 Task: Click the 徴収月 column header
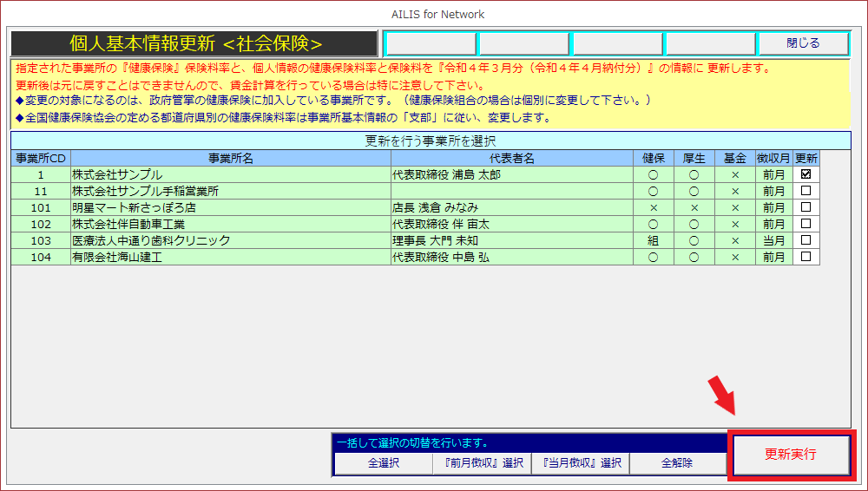point(773,158)
